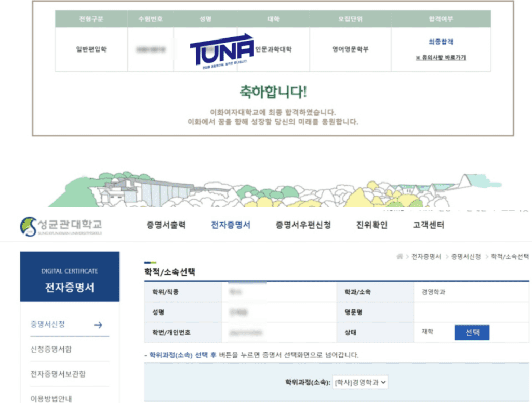This screenshot has height=403, width=532.
Task: Click the 일반편입학 cell
Action: [x=91, y=49]
